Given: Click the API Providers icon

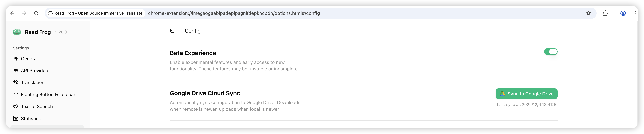Looking at the screenshot, I should pyautogui.click(x=15, y=71).
